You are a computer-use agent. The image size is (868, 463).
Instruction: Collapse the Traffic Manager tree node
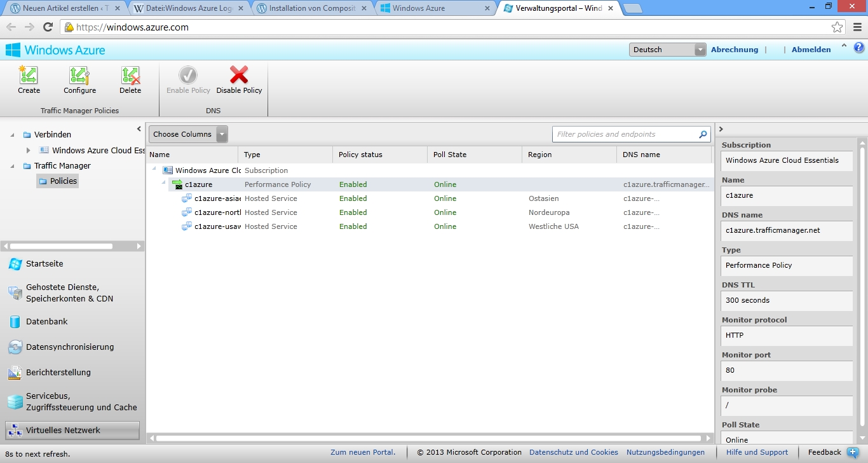[13, 166]
